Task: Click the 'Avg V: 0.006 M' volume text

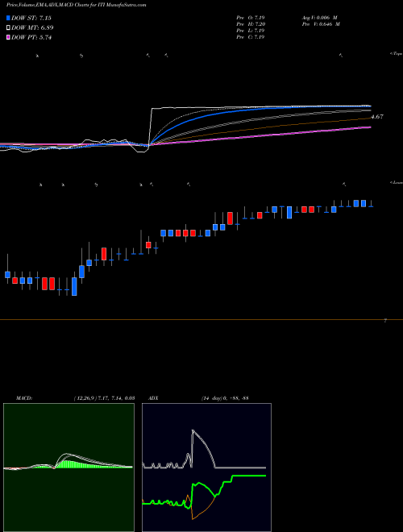Action: (x=319, y=17)
